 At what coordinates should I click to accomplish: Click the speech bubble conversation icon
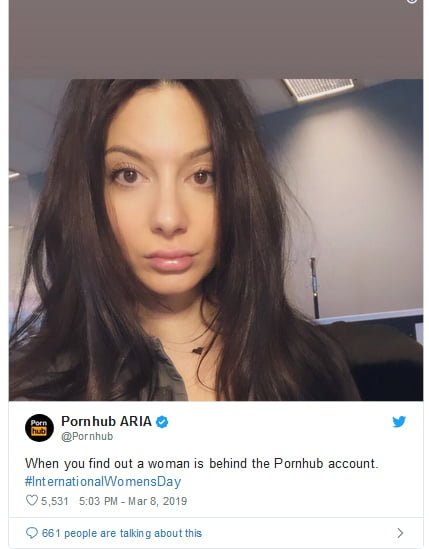[x=32, y=533]
